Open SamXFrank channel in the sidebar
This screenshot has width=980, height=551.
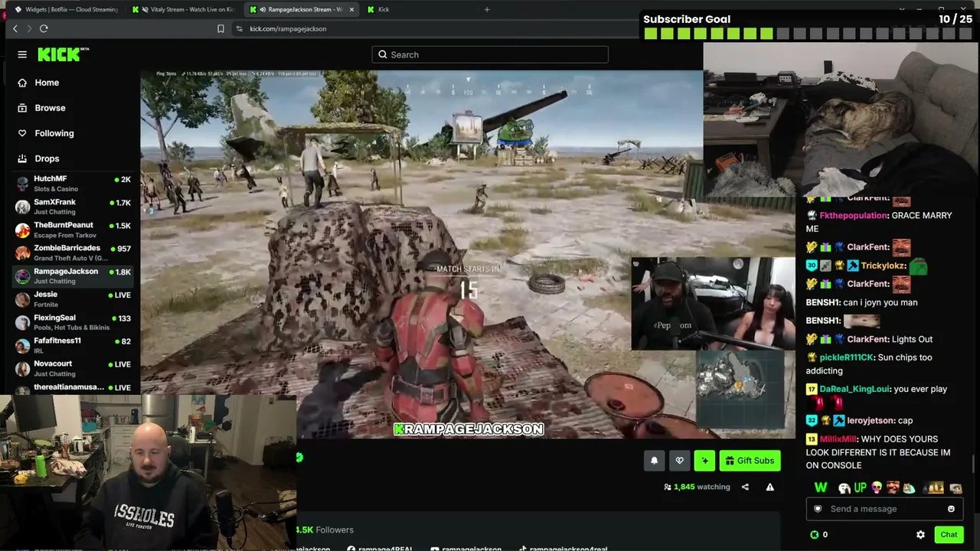pyautogui.click(x=74, y=207)
